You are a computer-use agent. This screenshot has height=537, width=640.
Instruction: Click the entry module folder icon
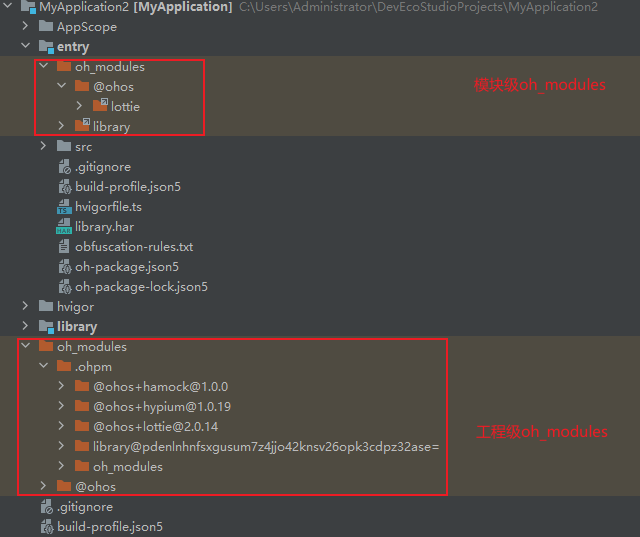click(x=46, y=47)
